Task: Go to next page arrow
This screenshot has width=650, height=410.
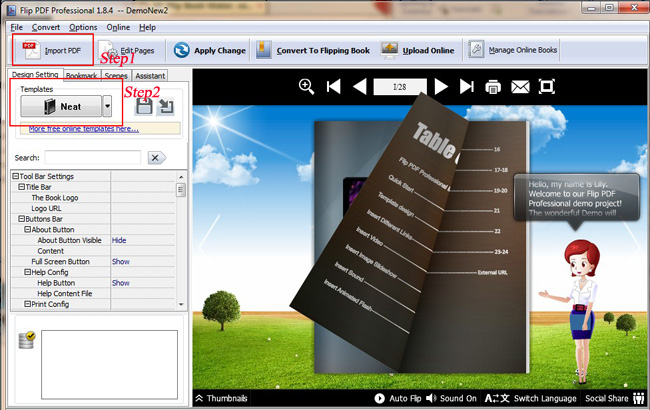Action: pyautogui.click(x=441, y=87)
